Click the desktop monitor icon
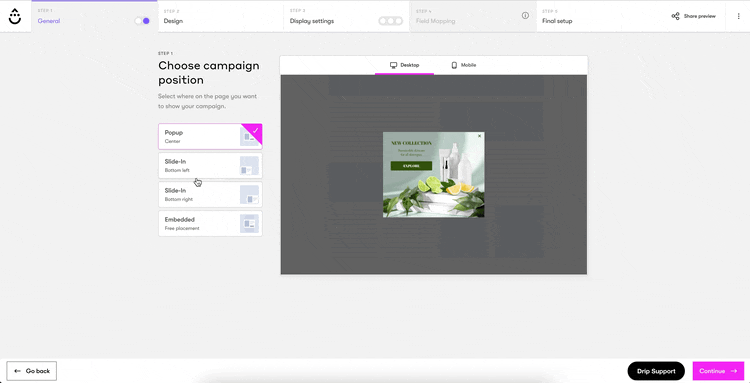Viewport: 750px width, 383px height. 394,65
